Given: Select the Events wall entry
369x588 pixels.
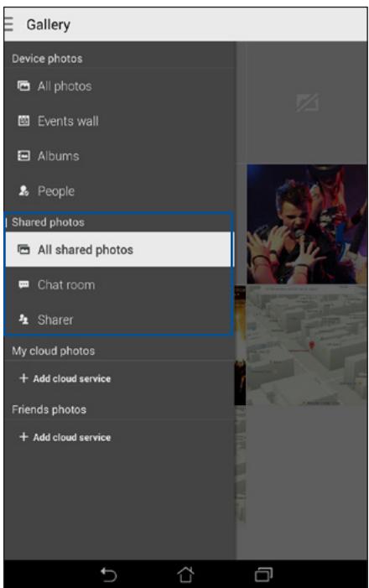Looking at the screenshot, I should tap(120, 121).
